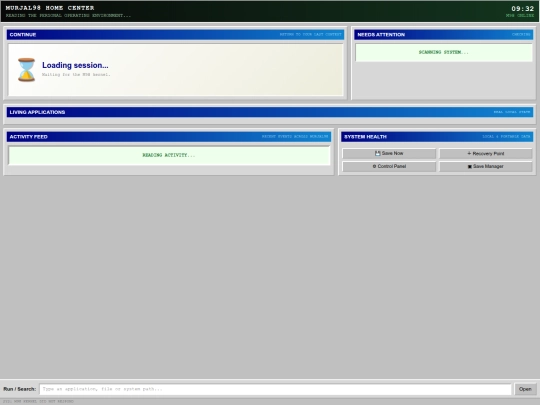Click the Loading session card
The width and height of the screenshot is (540, 405).
[x=176, y=70]
